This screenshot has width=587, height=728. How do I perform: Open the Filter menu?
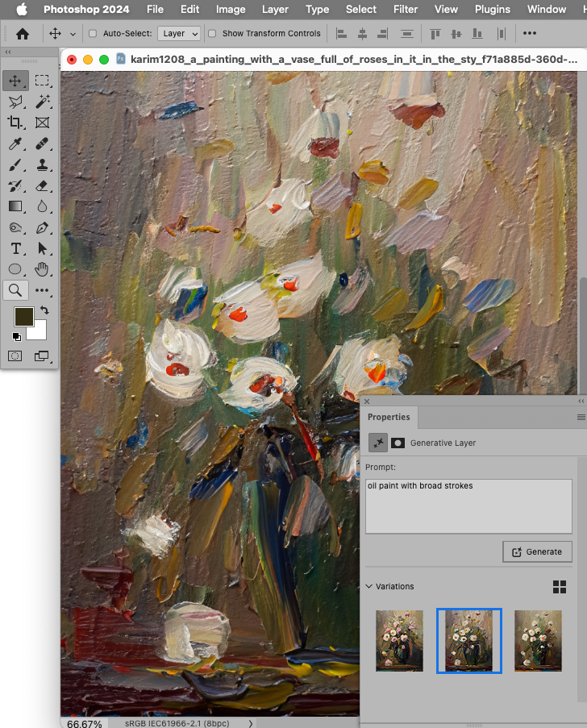click(406, 10)
